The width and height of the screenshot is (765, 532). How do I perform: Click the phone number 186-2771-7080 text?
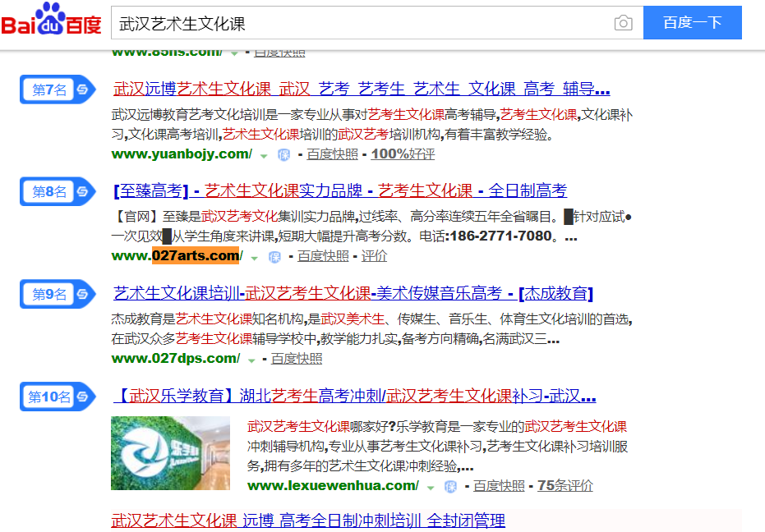pos(500,236)
